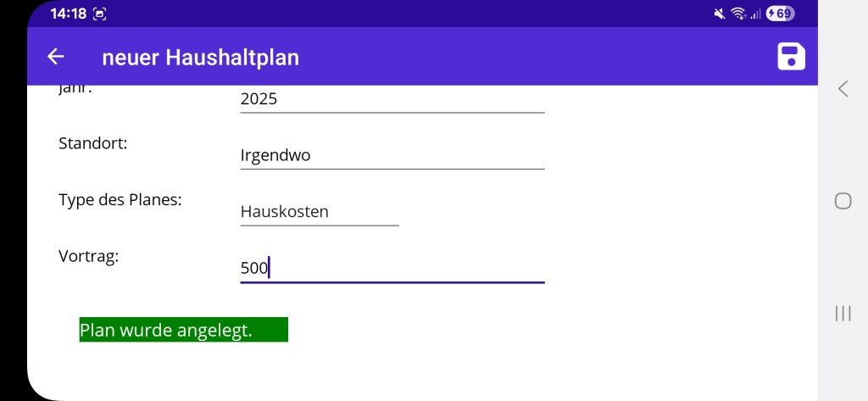This screenshot has width=868, height=401.
Task: Tap the back arrow in the header
Action: point(56,57)
